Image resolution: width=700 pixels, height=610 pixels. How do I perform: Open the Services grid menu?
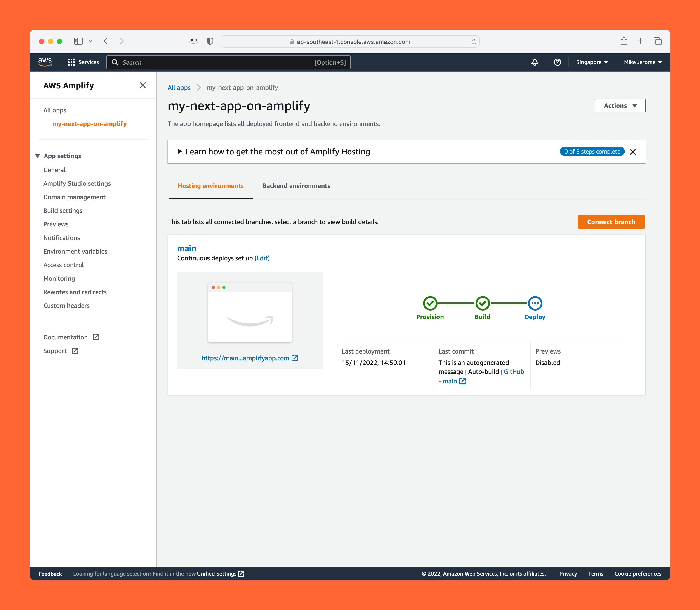point(83,62)
